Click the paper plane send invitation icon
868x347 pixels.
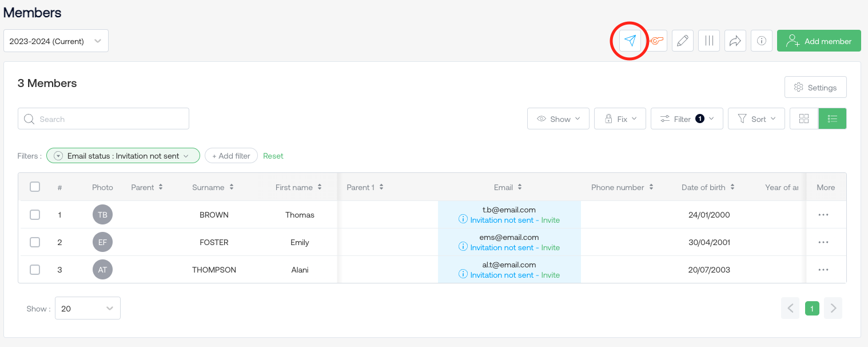coord(630,41)
